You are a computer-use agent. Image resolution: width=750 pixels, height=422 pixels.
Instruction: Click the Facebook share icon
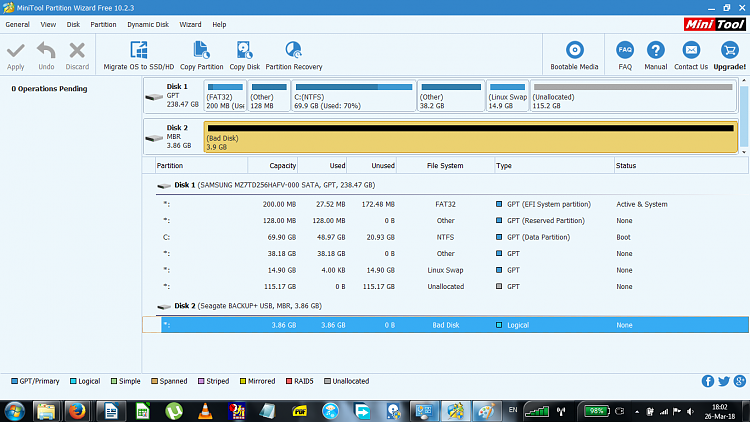pos(708,381)
